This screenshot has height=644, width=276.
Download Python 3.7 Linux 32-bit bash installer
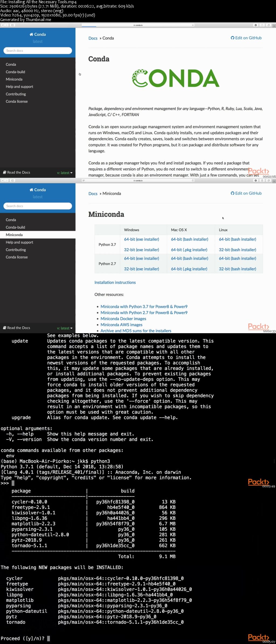click(x=237, y=250)
